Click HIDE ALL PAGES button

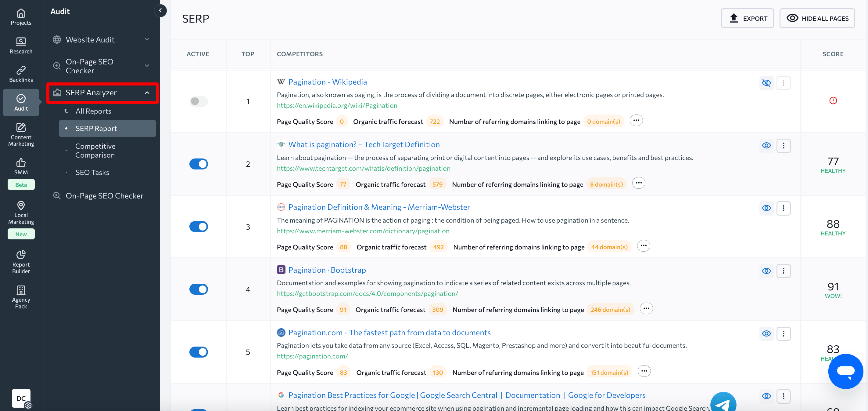(817, 18)
